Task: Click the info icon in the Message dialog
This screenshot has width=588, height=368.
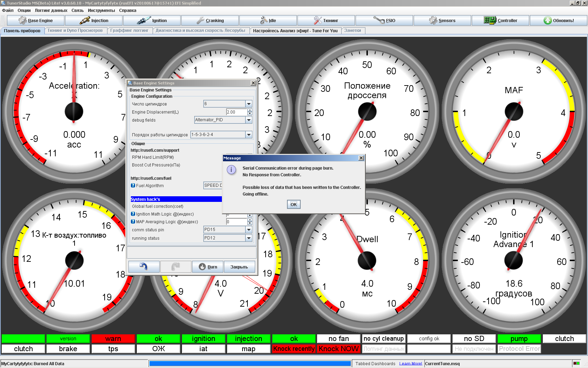Action: (231, 170)
